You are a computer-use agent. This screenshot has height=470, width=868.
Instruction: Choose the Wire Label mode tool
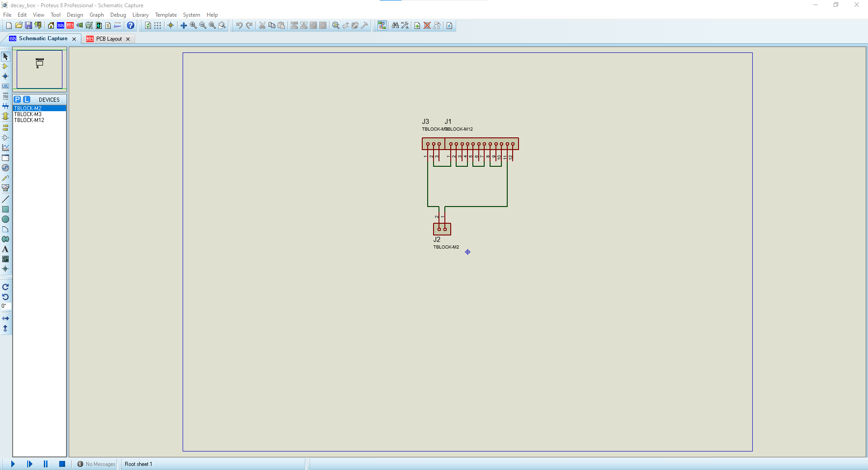5,86
